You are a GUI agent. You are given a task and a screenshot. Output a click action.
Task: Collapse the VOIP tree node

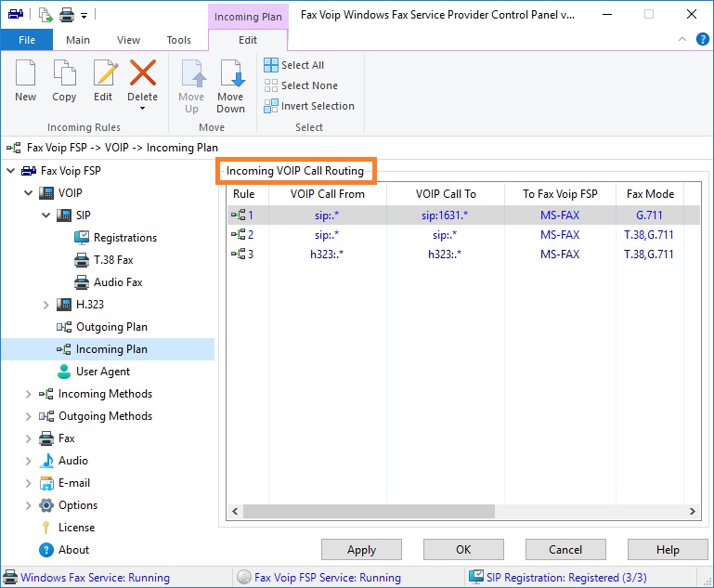click(x=28, y=193)
